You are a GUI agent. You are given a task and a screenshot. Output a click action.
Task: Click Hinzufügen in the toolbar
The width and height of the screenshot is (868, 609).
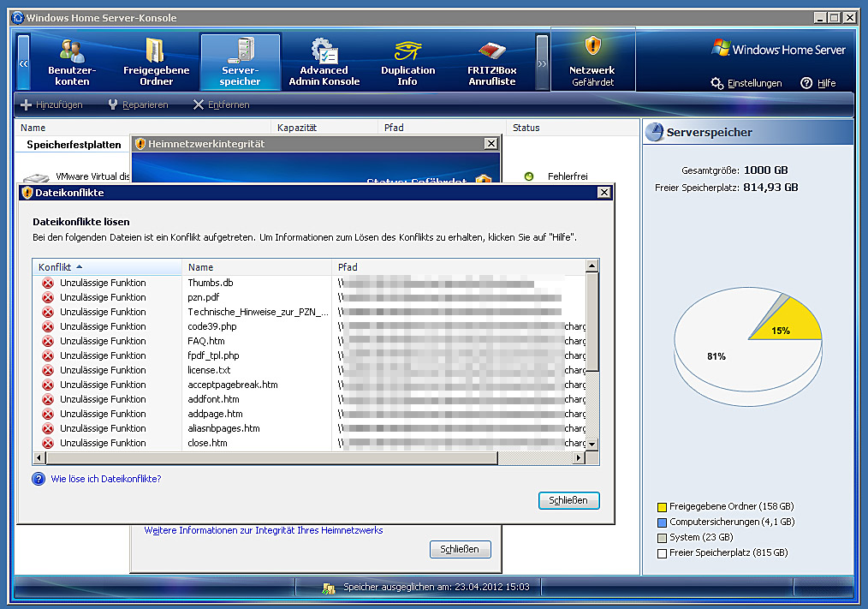click(x=51, y=104)
